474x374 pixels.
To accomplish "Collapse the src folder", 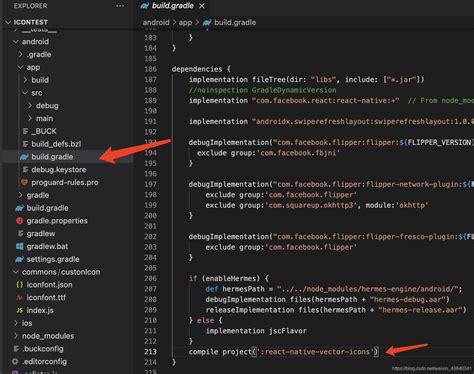I will click(25, 93).
